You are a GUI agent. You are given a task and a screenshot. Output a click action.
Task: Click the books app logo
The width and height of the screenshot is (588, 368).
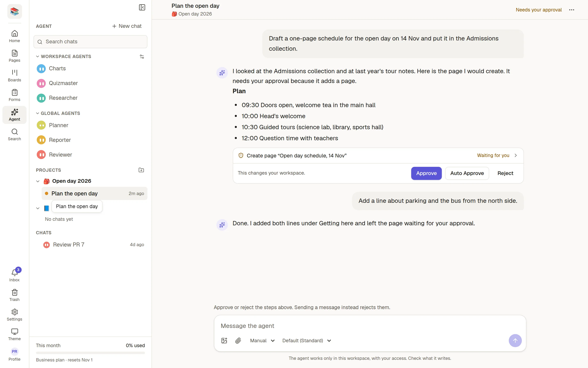tap(14, 11)
